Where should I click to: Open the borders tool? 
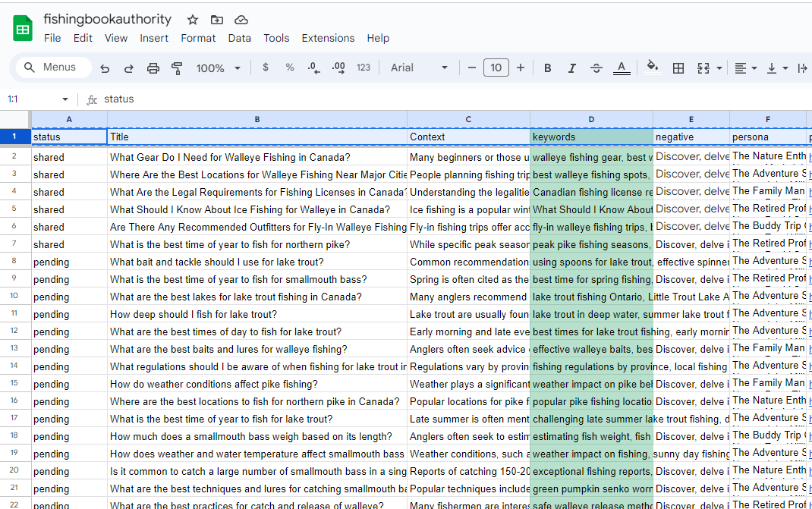pos(678,68)
